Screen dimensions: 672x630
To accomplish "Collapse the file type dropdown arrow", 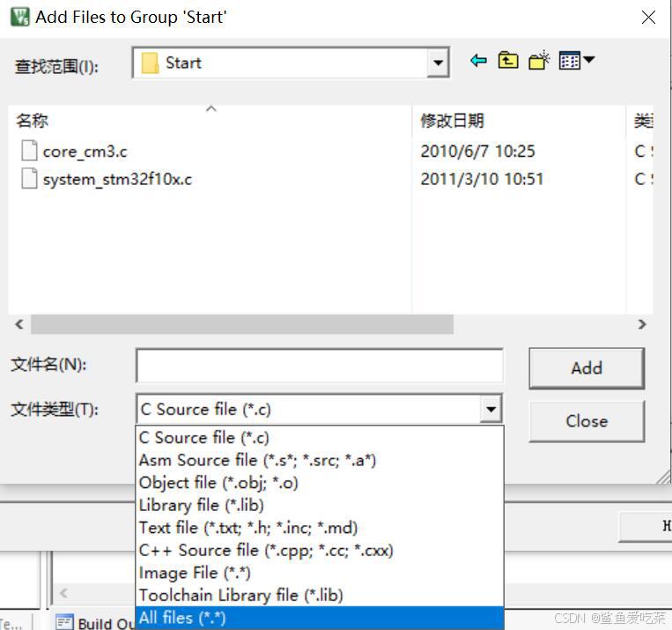I will click(x=491, y=409).
